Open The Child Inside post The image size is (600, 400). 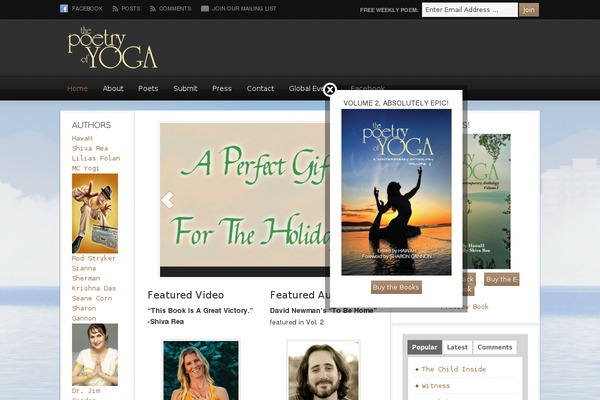point(454,369)
